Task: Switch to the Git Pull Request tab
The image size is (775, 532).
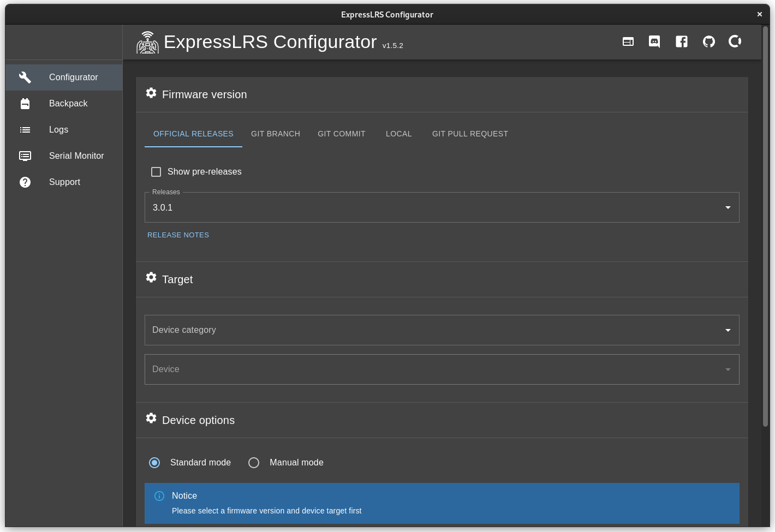Action: click(470, 134)
